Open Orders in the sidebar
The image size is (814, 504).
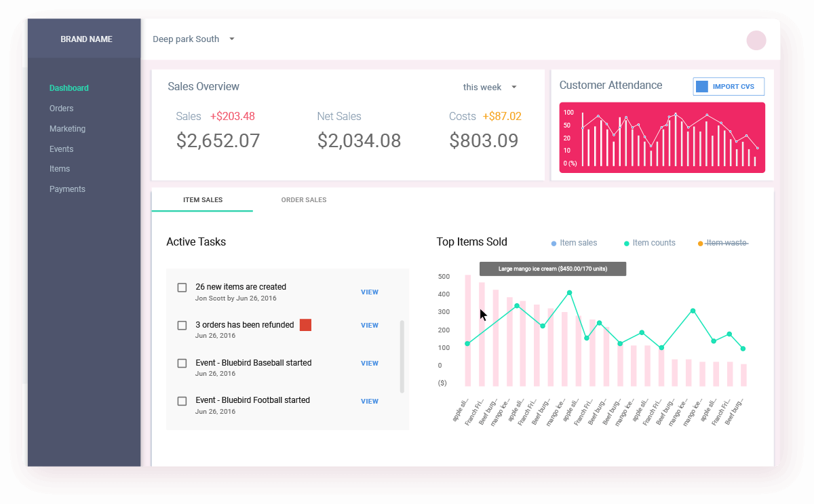(62, 109)
